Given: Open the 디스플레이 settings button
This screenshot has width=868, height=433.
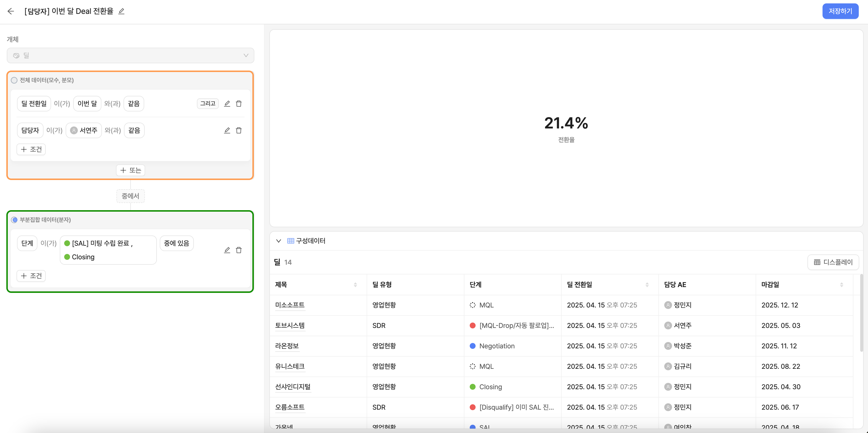Looking at the screenshot, I should click(x=833, y=262).
